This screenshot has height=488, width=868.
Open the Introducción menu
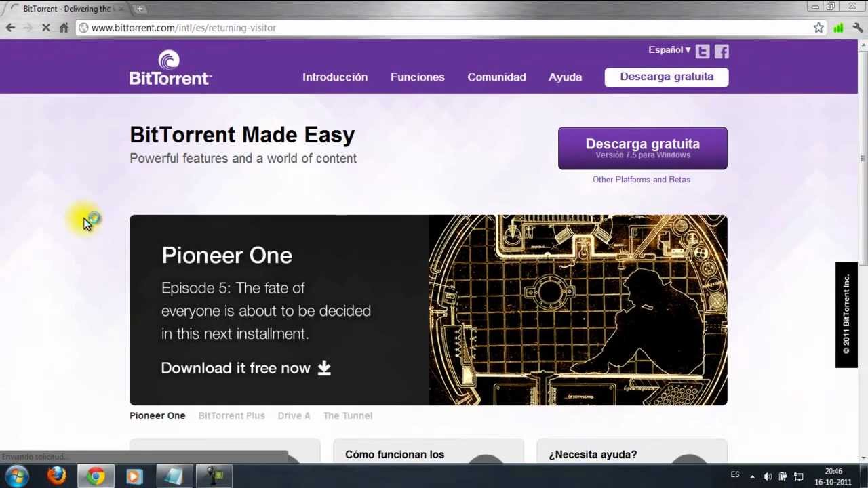click(335, 77)
